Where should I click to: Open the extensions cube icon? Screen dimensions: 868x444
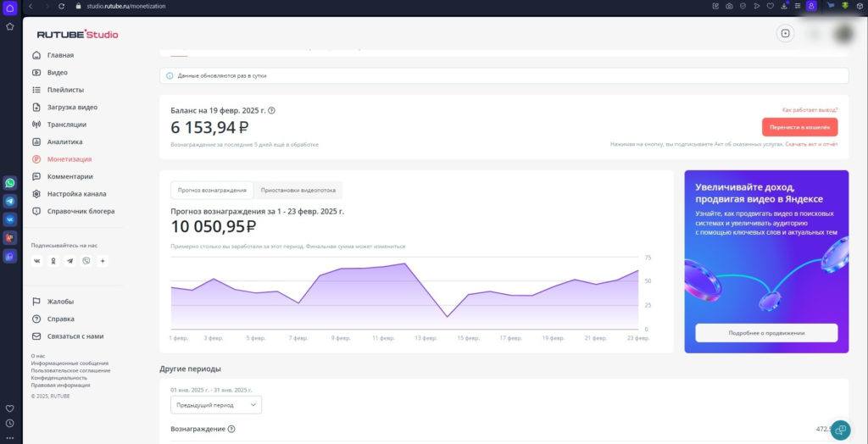(x=860, y=6)
